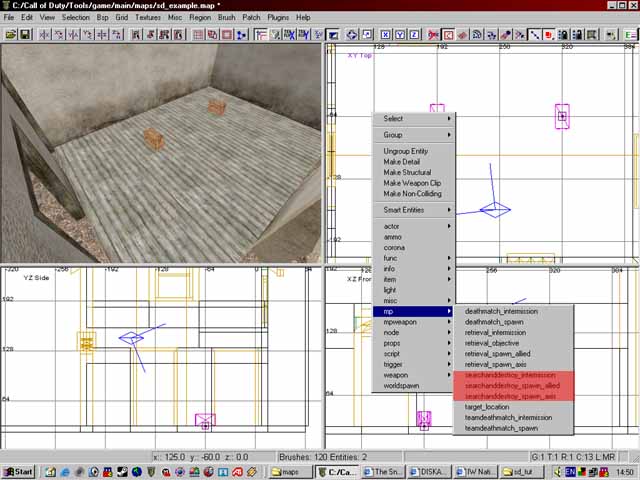Open the Plugins menu
This screenshot has height=480, width=640.
[279, 17]
